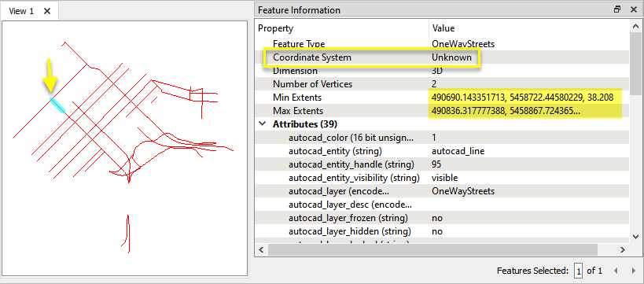Click horizontal scrollbar right arrow
Viewport: 644px width, 284px height.
tap(623, 249)
